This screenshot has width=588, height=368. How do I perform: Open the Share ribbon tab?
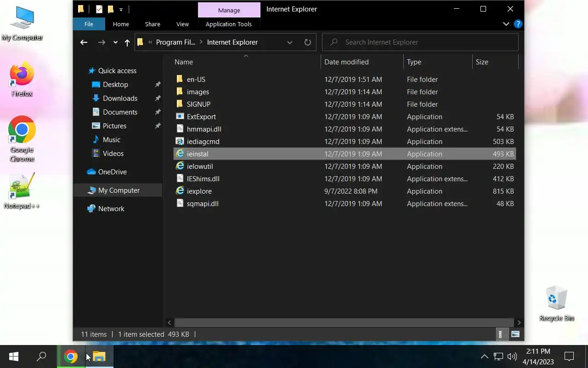153,24
